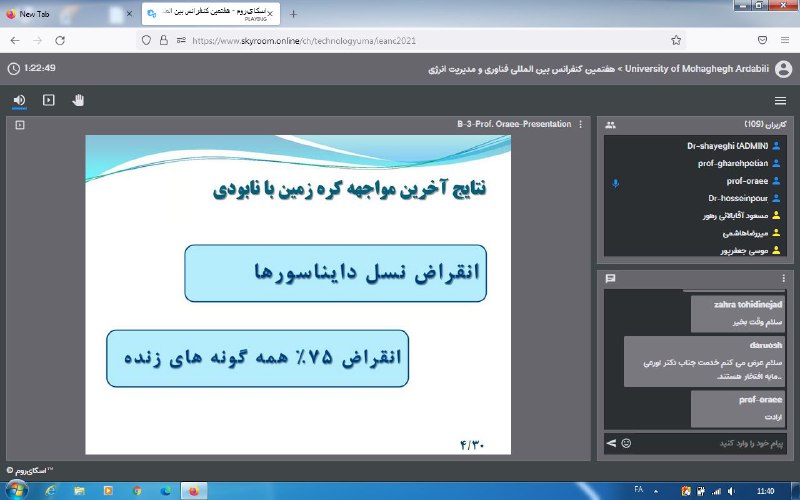Screen dimensions: 800x500
Task: Open the emoji picker in chat
Action: (x=627, y=443)
